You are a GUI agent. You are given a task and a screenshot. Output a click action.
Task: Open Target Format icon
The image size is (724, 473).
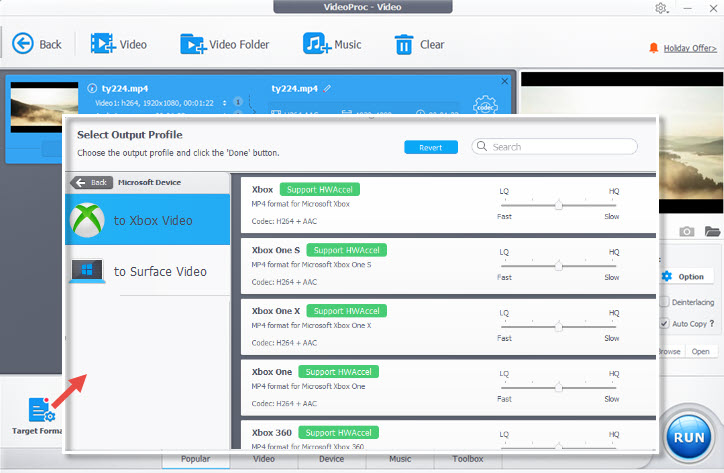tap(42, 410)
